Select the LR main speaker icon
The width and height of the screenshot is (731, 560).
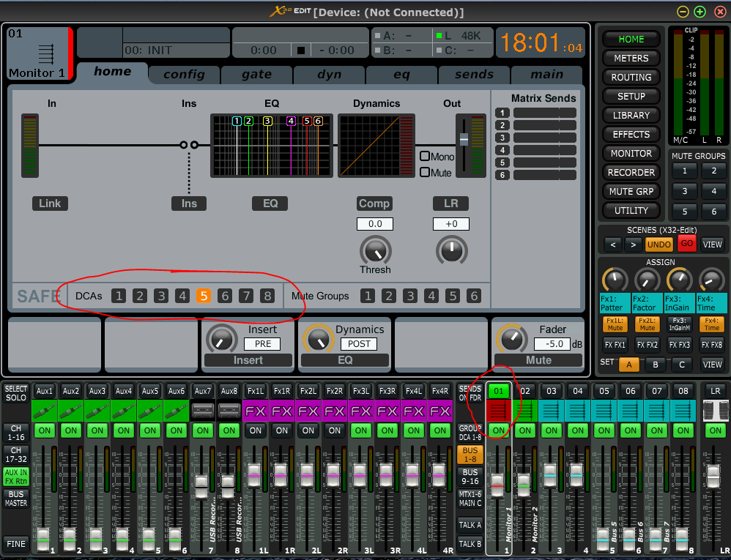[x=715, y=411]
